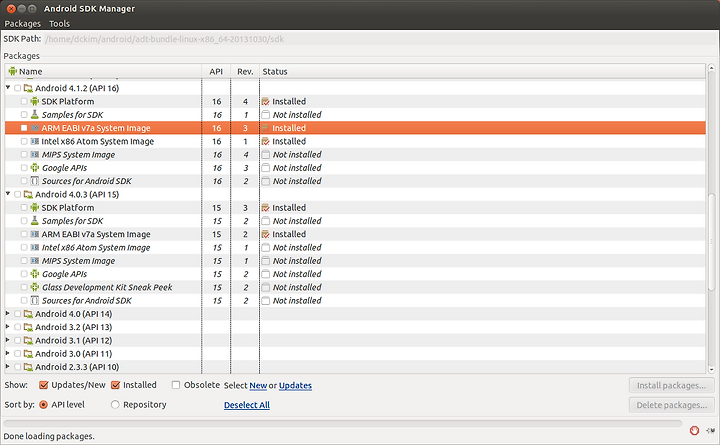Viewport: 720px width, 445px height.
Task: Click the Samples for SDK flask icon, API 16
Action: (x=34, y=115)
